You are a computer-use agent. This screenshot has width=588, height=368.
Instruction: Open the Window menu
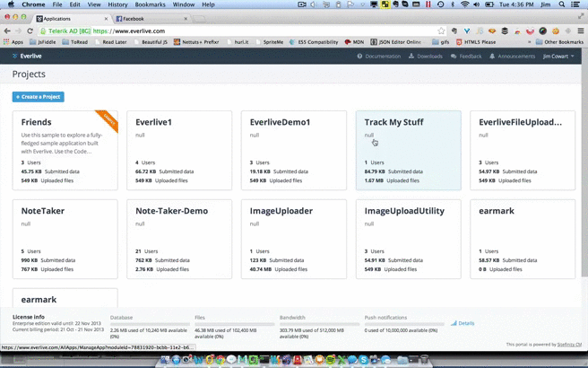(184, 4)
